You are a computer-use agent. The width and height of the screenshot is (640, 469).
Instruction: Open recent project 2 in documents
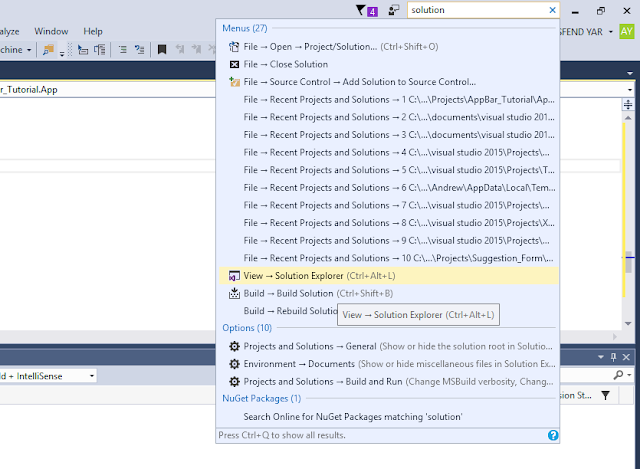click(389, 117)
